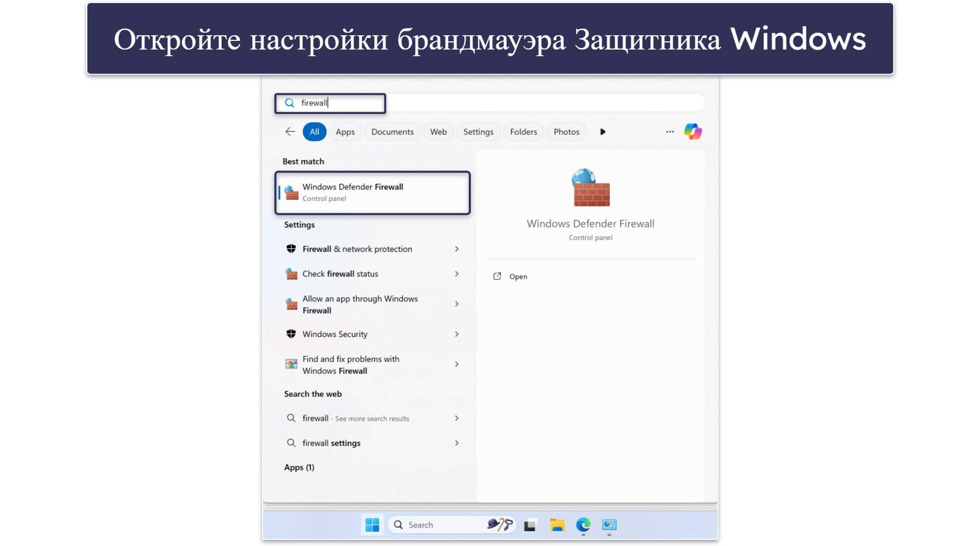The image size is (980, 546).
Task: Switch to the Apps filter tab
Action: (345, 132)
